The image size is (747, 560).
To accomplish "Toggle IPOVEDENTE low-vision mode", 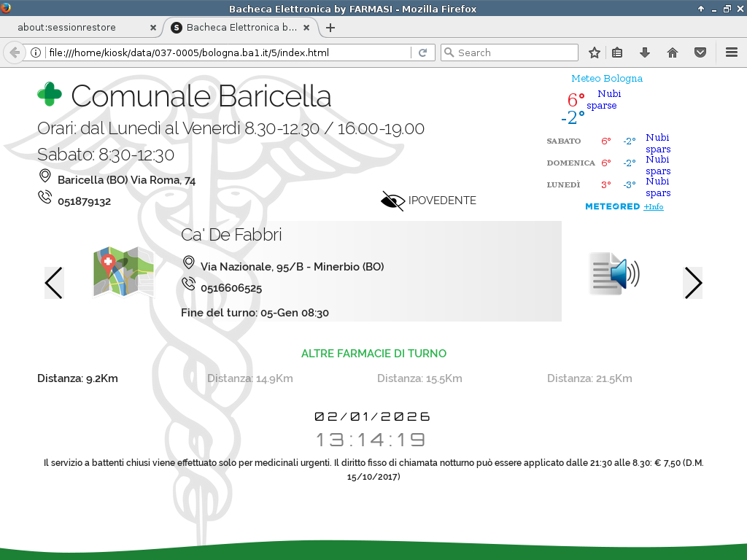I will pyautogui.click(x=429, y=201).
